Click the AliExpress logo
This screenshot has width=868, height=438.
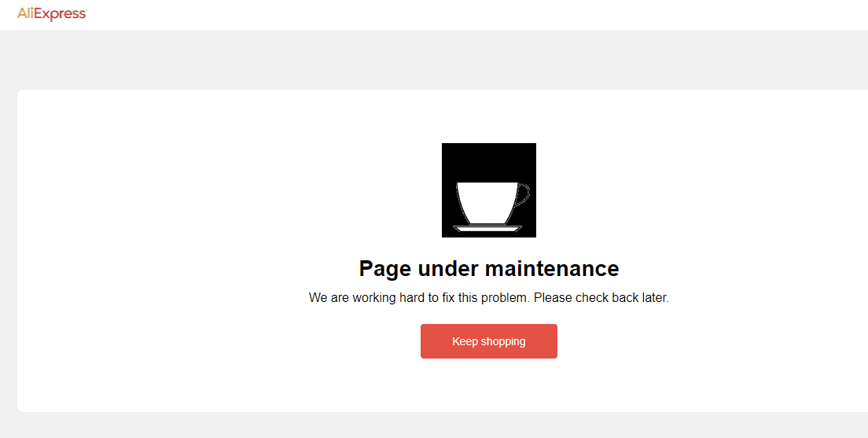pos(52,14)
